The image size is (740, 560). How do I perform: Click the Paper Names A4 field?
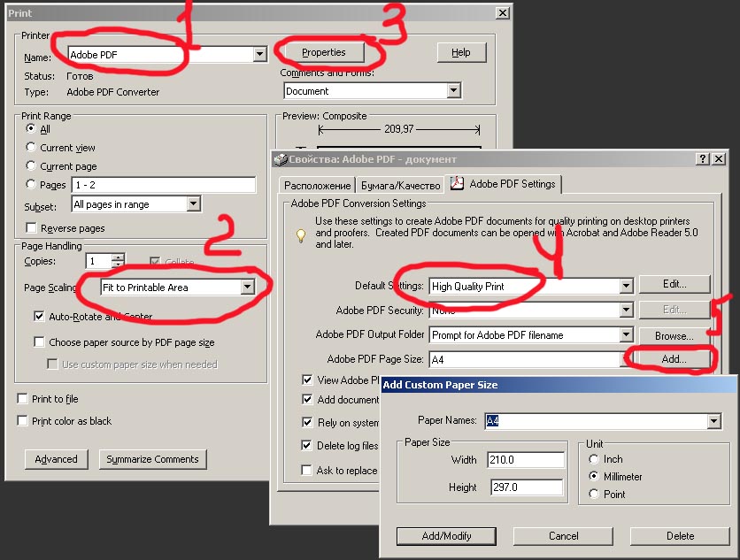596,421
